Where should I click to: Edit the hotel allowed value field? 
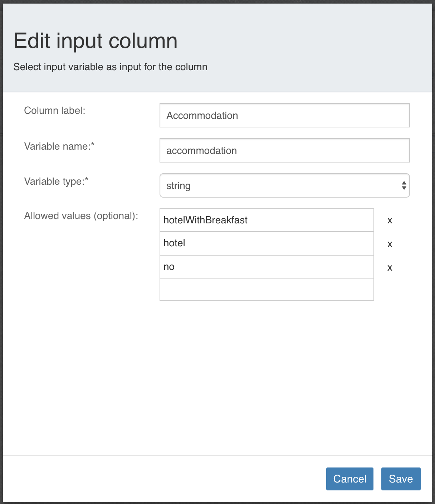pos(266,243)
